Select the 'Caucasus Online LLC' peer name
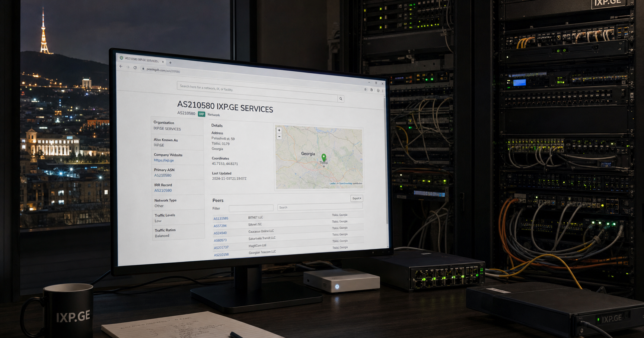The image size is (644, 338). pyautogui.click(x=261, y=231)
